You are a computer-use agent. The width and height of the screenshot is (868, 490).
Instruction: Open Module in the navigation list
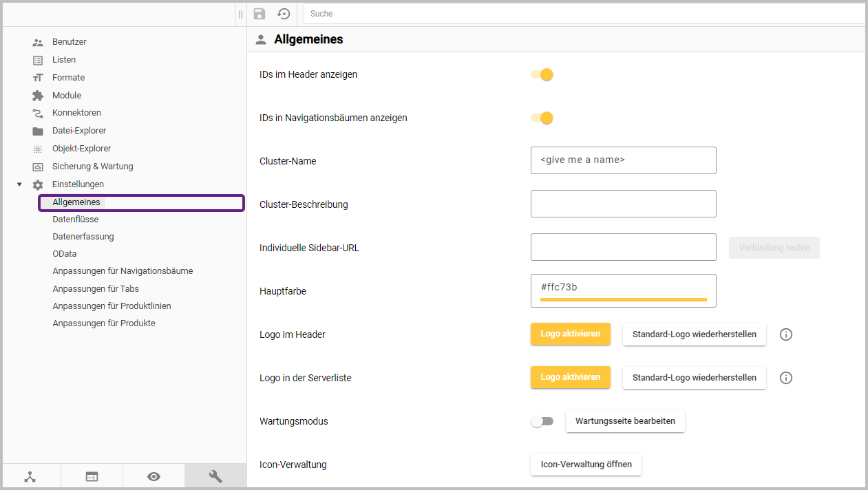coord(67,96)
